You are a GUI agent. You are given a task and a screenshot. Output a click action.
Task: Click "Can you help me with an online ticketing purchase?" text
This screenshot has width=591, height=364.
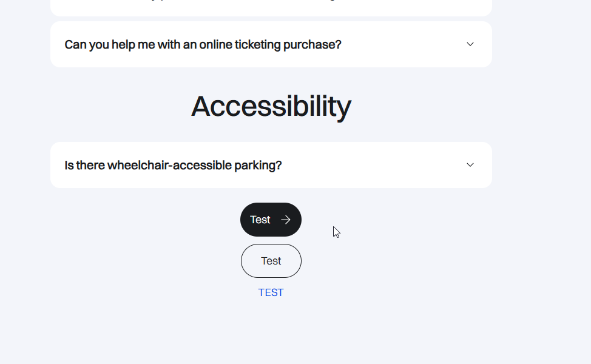pos(203,44)
